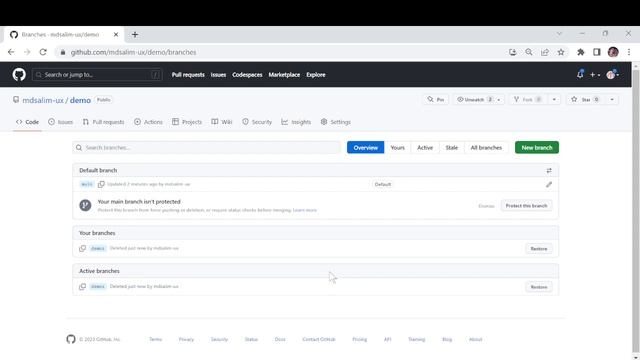
Task: Open the Projects tab
Action: [x=187, y=122]
